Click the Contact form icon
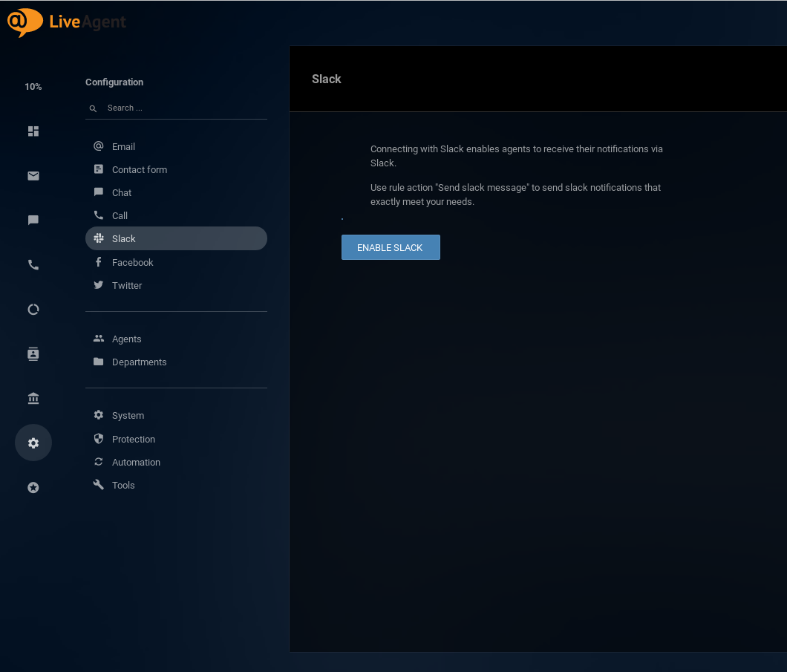787x672 pixels. [98, 169]
